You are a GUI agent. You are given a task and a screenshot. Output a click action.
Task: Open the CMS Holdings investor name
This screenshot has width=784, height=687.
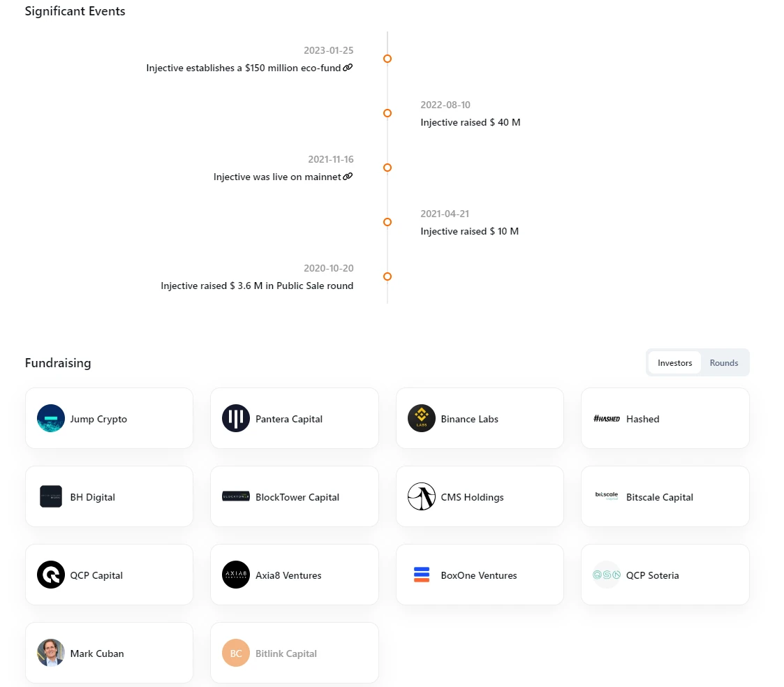(472, 497)
